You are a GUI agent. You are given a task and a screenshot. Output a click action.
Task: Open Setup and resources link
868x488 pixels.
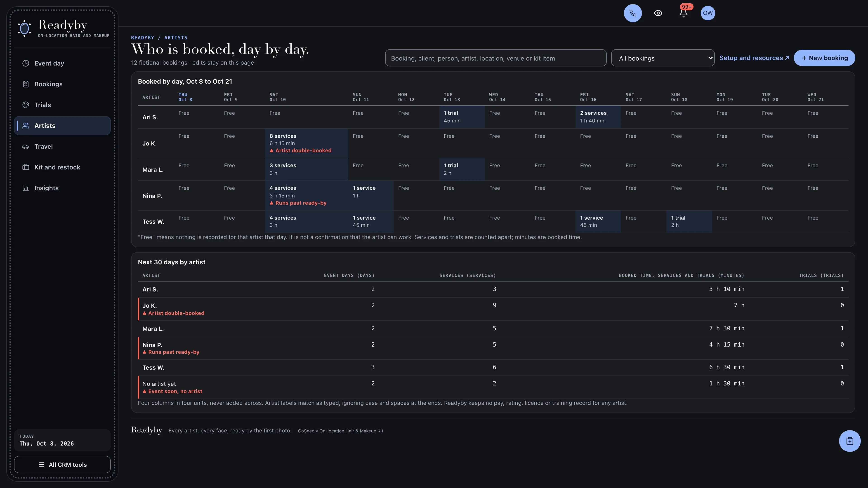pos(754,58)
